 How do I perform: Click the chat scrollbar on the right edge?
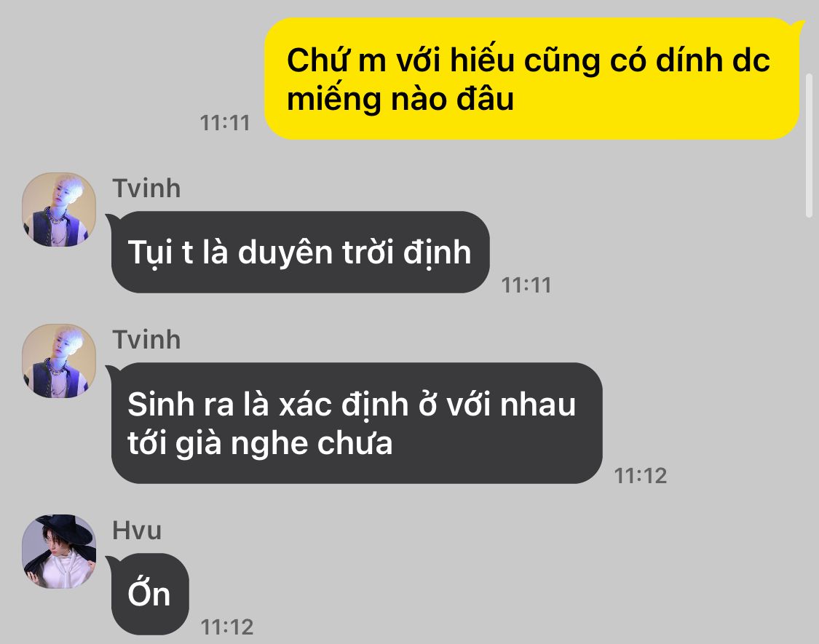tap(809, 146)
